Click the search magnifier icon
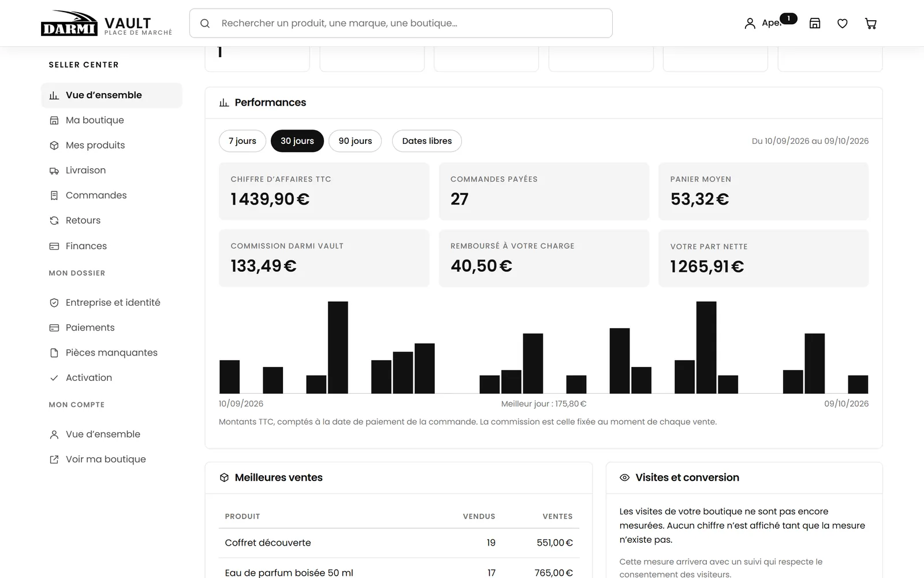 pos(205,24)
